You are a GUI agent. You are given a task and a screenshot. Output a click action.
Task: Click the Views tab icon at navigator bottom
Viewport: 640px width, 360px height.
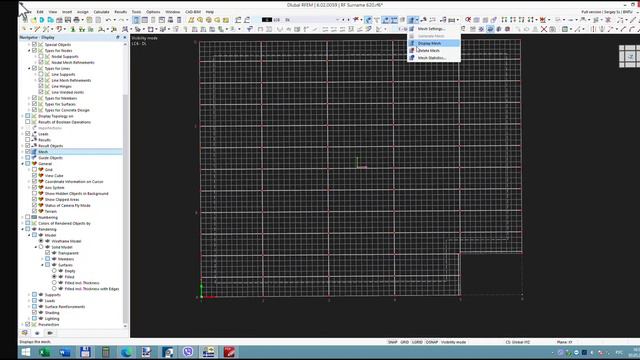50,333
